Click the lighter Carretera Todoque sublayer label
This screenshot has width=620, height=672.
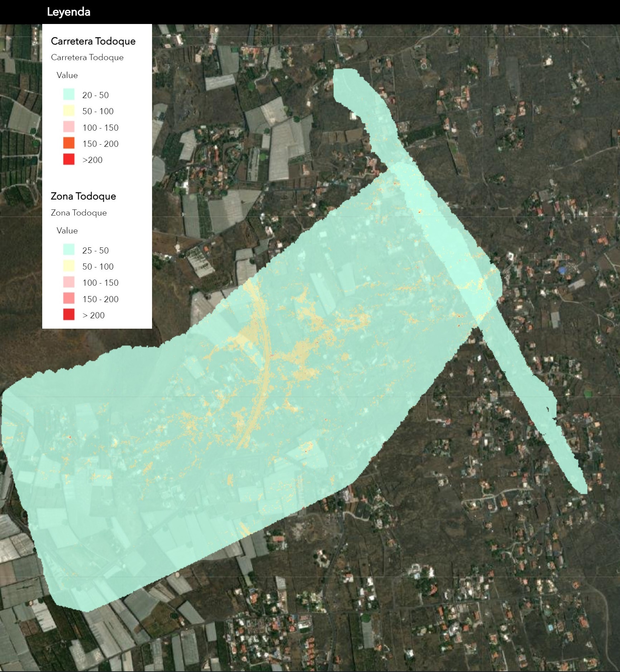(87, 57)
